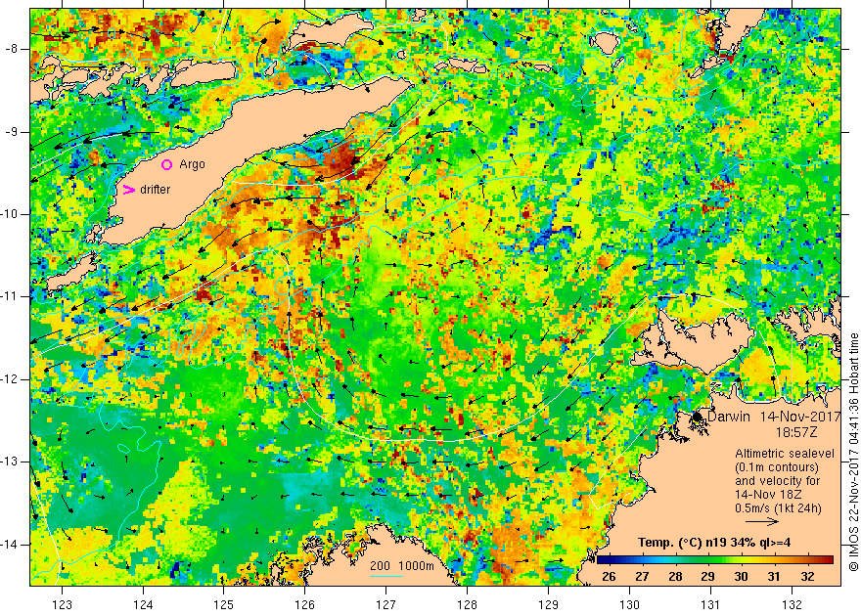Click the cyan depth contour legend line

[386, 576]
